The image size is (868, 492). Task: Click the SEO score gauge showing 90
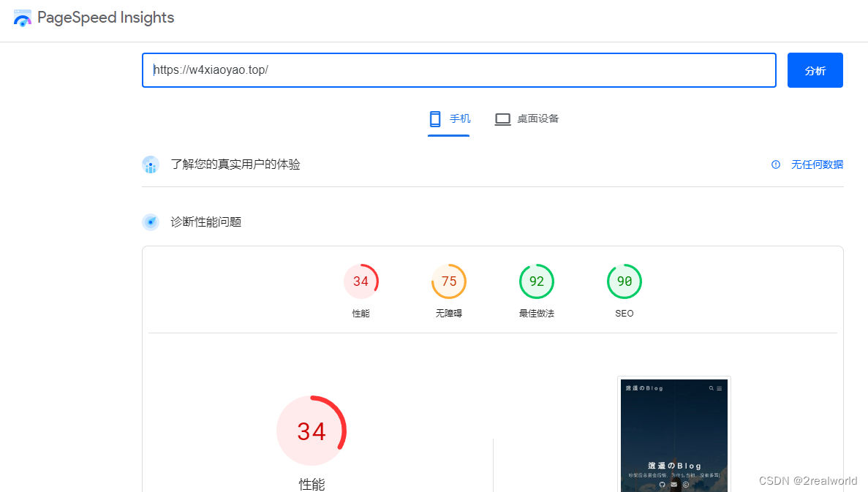[624, 281]
